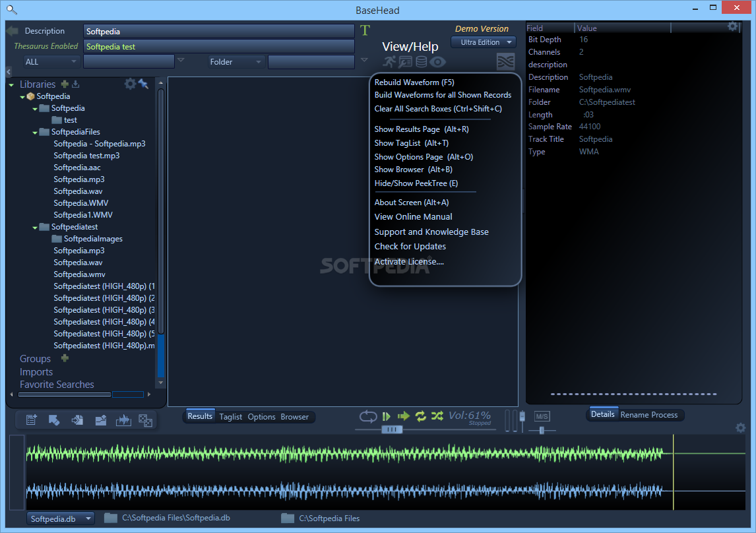Toggle the M/S mode button
756x533 pixels.
pyautogui.click(x=542, y=416)
